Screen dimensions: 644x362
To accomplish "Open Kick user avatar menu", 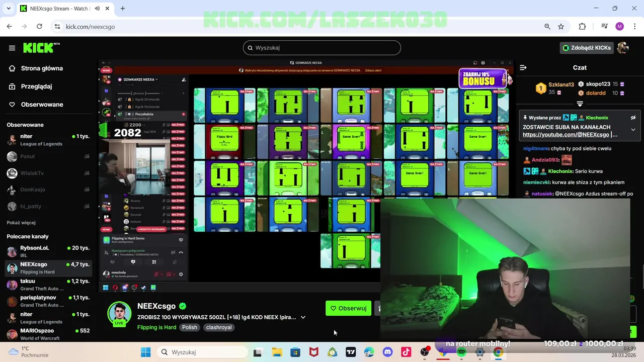I will pos(623,48).
